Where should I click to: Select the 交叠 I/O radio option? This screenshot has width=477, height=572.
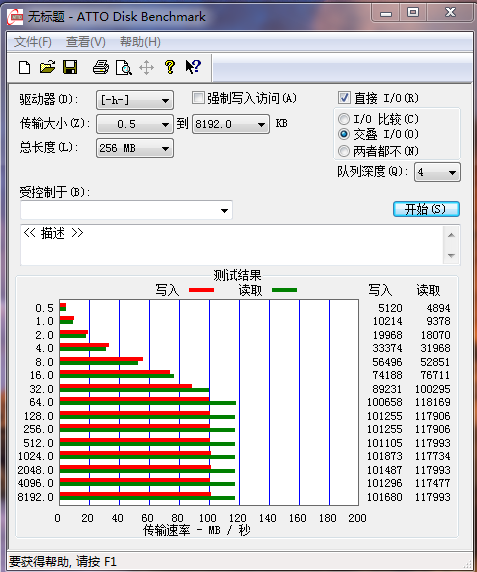pos(344,134)
